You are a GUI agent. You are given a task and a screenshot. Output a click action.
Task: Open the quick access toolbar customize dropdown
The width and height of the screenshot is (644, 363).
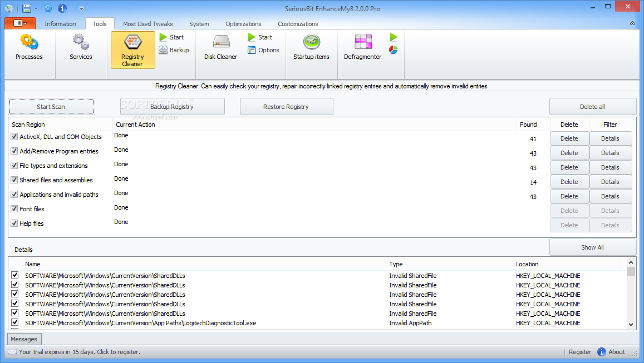click(81, 8)
